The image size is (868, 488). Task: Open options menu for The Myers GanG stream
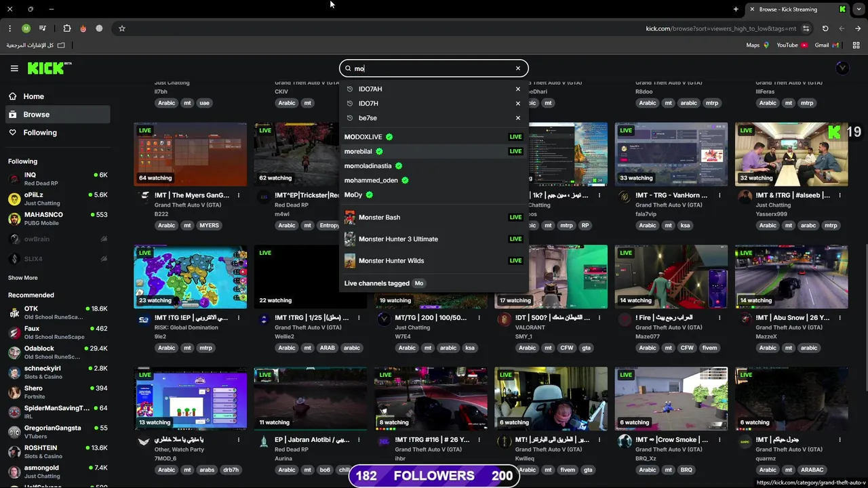click(239, 195)
